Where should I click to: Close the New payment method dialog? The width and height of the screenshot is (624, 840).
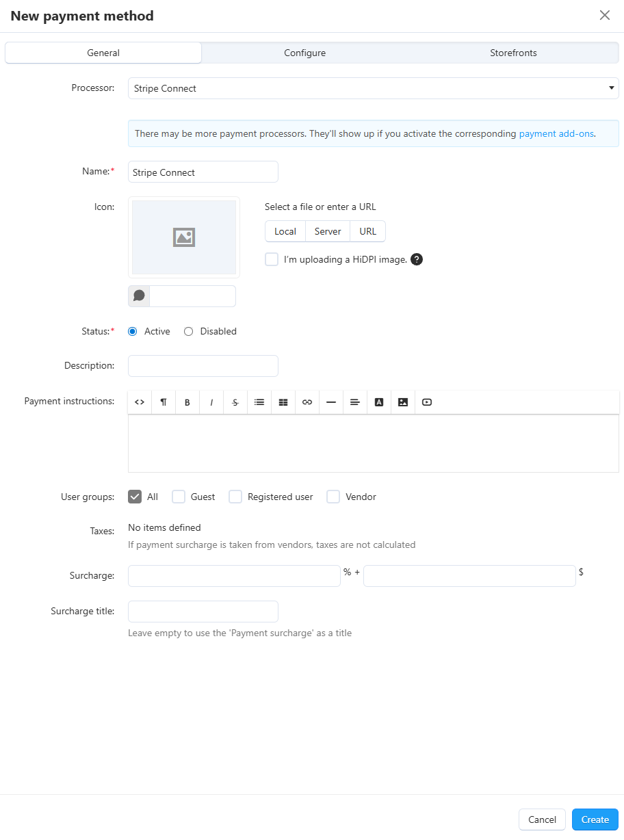(605, 15)
